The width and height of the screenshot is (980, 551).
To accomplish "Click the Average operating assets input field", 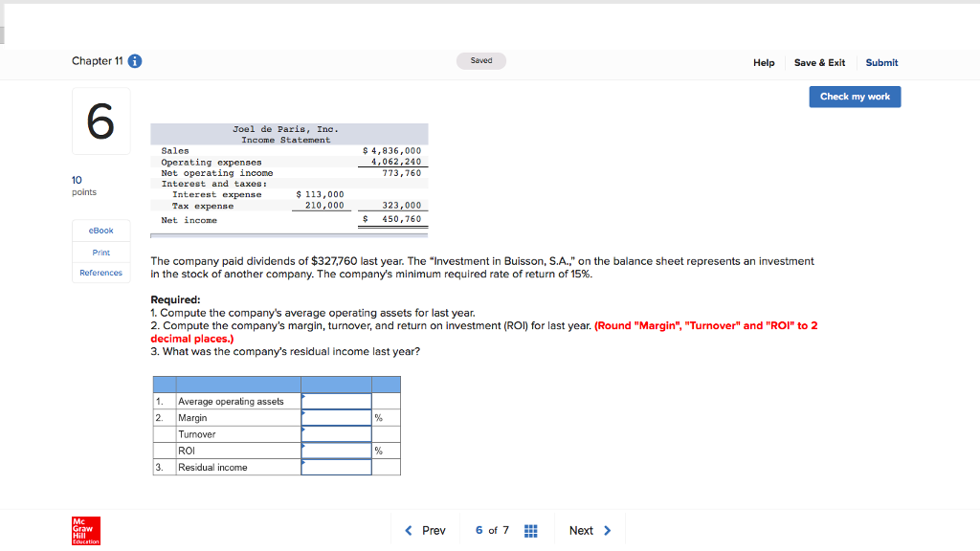I will (336, 401).
